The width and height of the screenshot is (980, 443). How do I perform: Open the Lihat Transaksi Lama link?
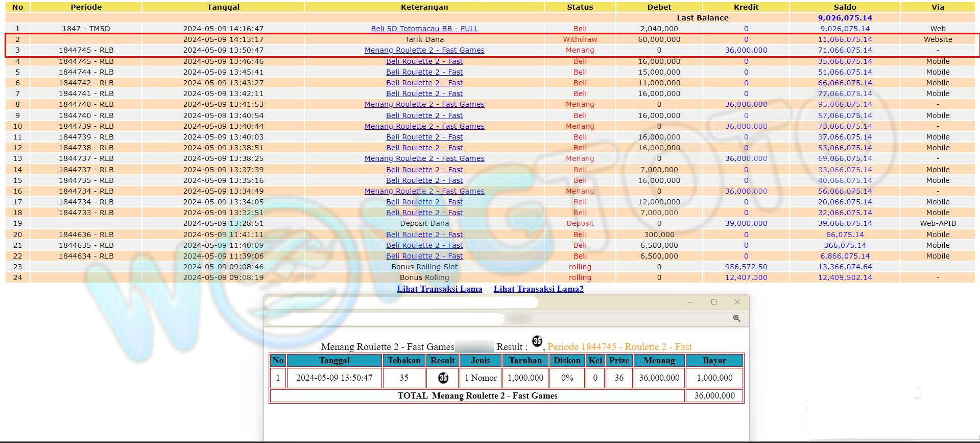pos(439,289)
